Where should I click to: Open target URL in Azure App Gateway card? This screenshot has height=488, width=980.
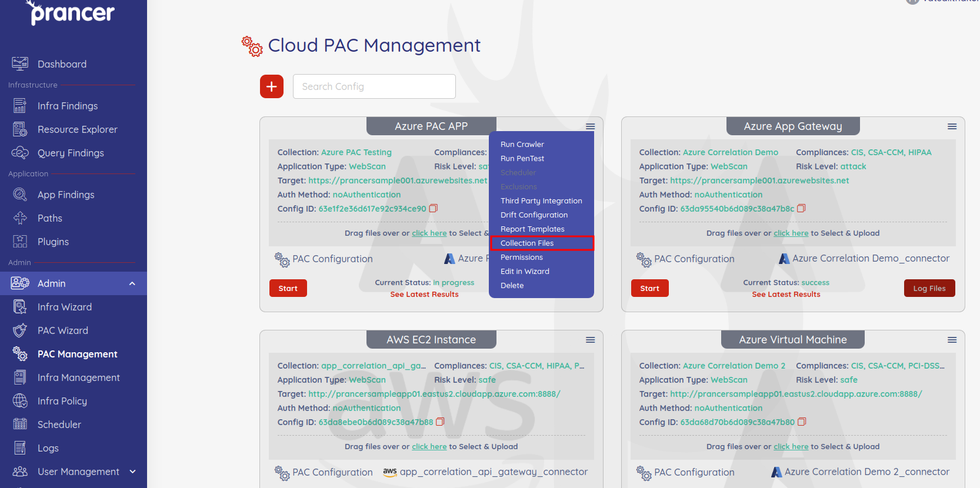click(x=759, y=181)
